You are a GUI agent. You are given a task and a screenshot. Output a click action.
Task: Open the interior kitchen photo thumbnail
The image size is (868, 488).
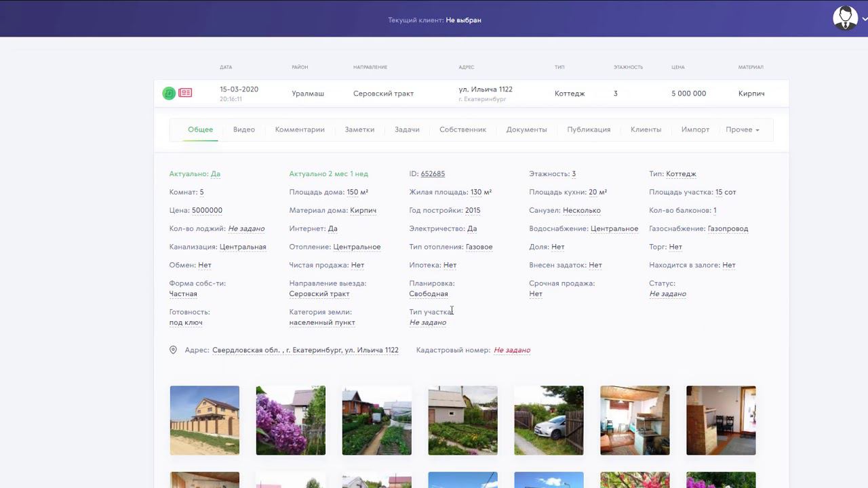[635, 420]
